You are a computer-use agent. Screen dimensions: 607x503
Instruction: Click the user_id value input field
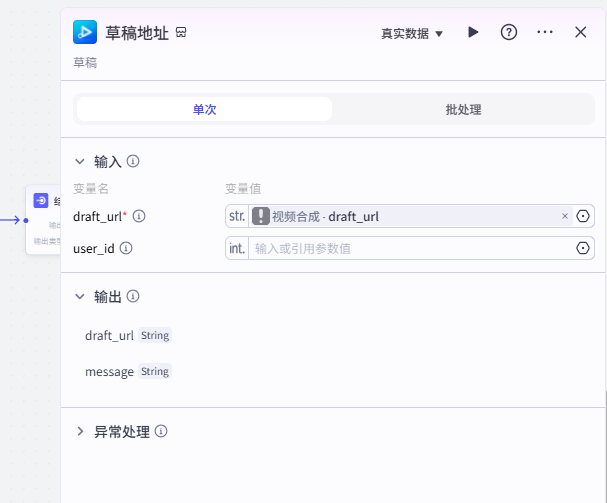pos(412,248)
